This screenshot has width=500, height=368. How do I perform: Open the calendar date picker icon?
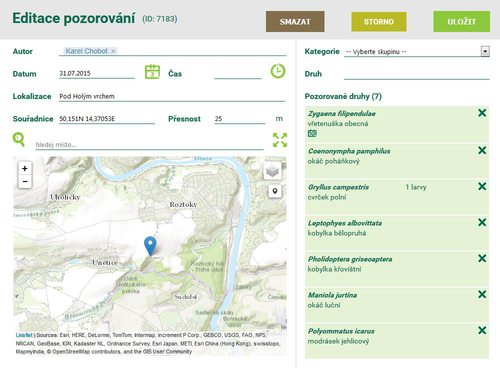[x=152, y=72]
